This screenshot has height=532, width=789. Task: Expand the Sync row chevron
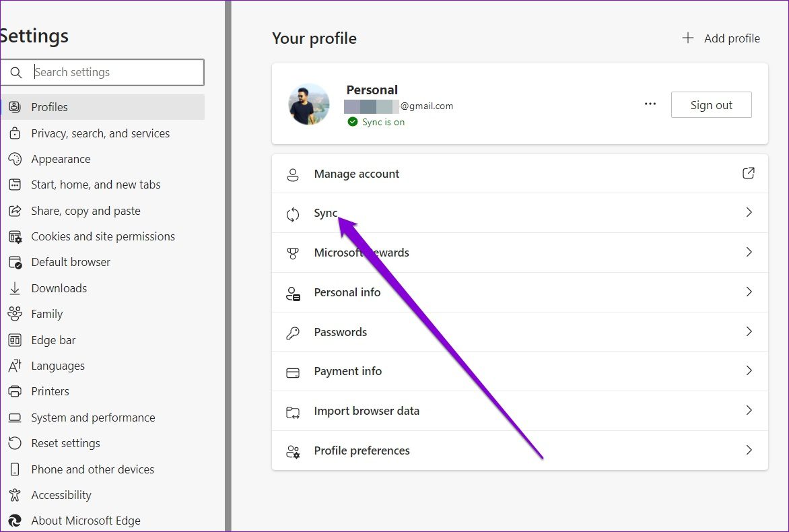(749, 212)
